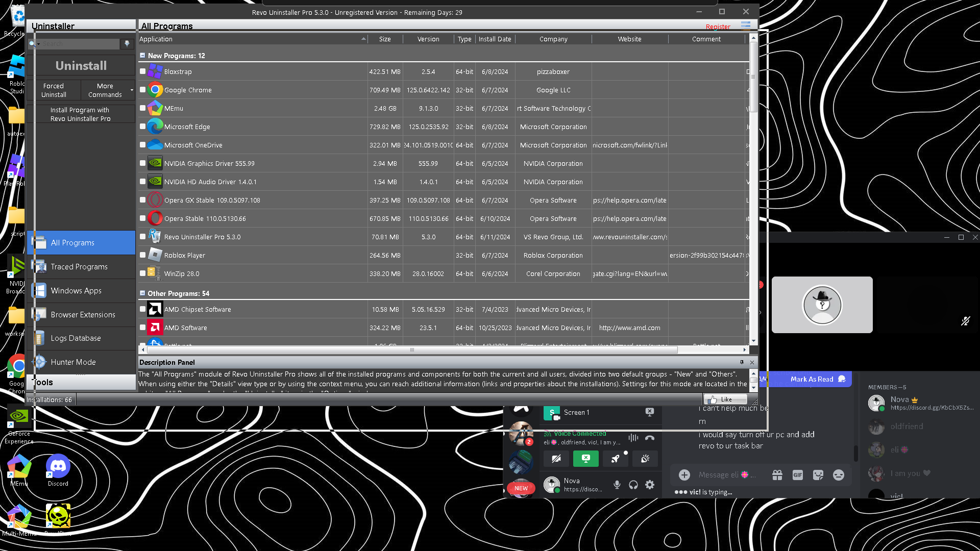Disconnect from the Discord voice call
The width and height of the screenshot is (980, 551).
point(650,438)
